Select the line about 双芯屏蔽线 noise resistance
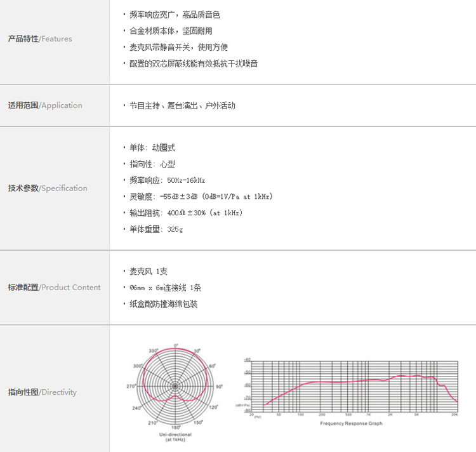 pos(194,63)
